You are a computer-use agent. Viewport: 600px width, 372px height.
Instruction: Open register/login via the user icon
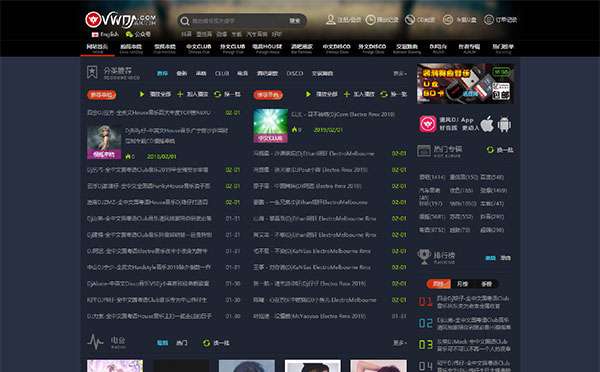tap(331, 20)
